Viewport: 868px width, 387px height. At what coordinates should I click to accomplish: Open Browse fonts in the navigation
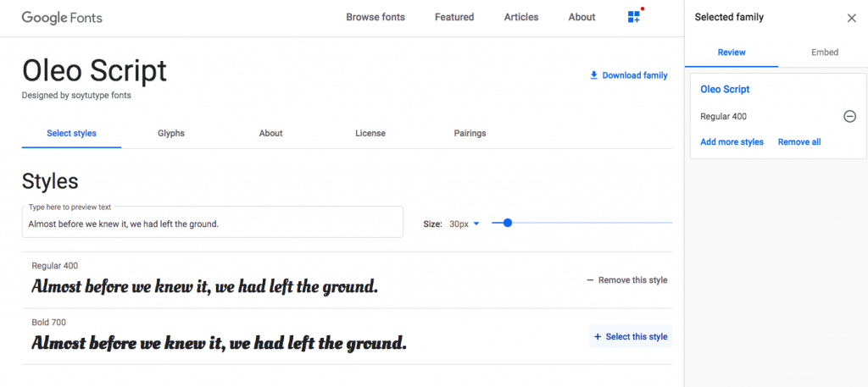coord(376,17)
